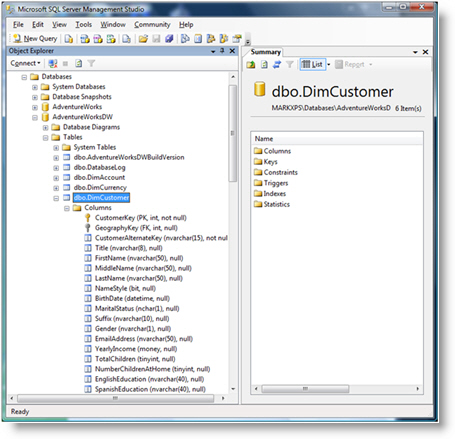The image size is (455, 439).
Task: Click the Disconnect icon in Object Explorer
Action: [x=53, y=63]
